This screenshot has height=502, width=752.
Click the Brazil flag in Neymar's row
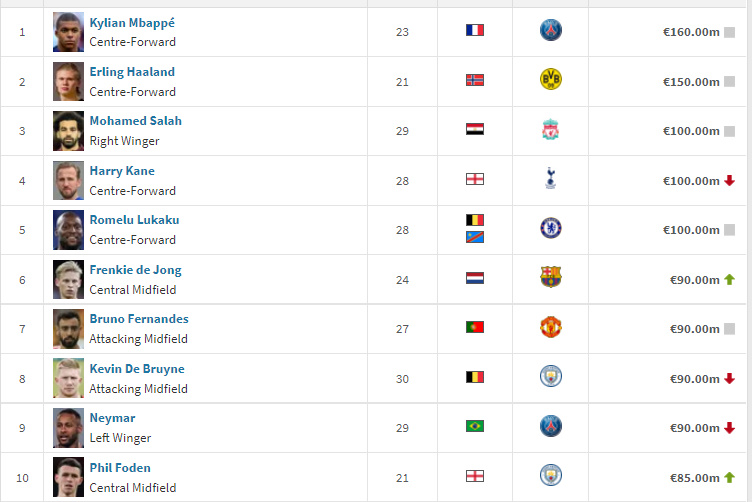click(x=475, y=426)
